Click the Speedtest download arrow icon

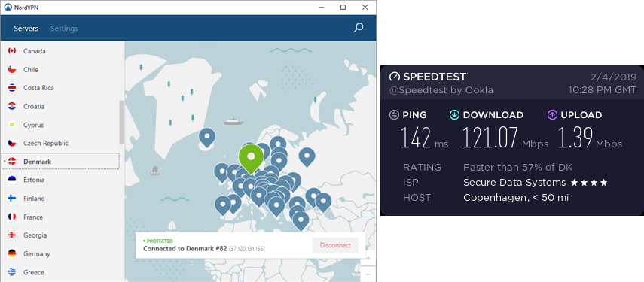[x=454, y=115]
